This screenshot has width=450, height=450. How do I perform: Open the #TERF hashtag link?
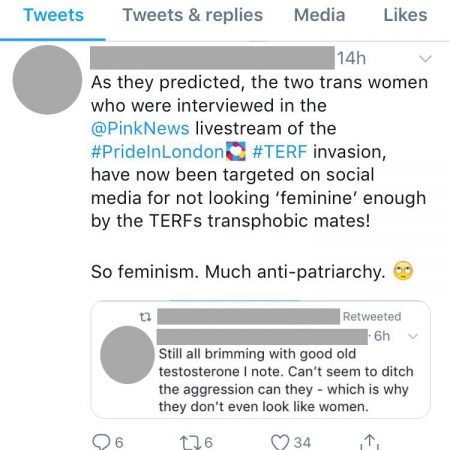pos(279,152)
